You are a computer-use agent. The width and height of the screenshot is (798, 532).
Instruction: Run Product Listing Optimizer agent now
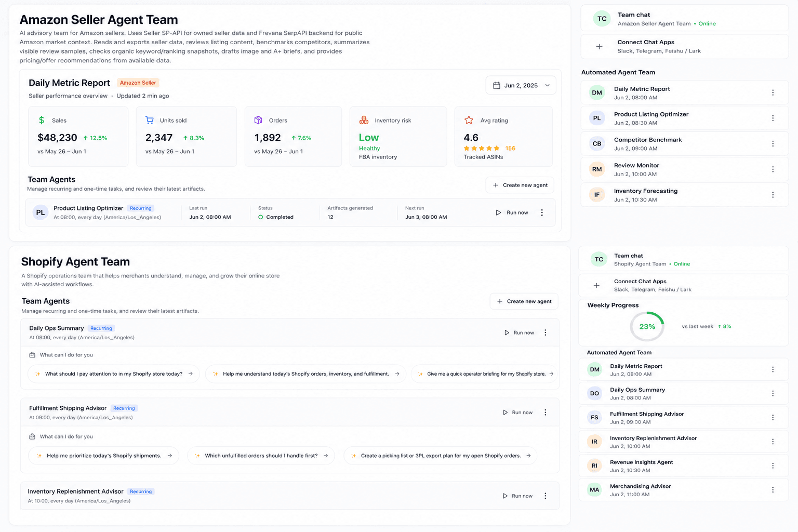(x=512, y=212)
